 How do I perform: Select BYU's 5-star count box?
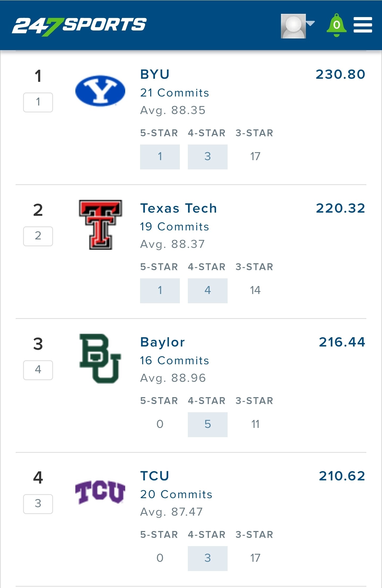(160, 157)
